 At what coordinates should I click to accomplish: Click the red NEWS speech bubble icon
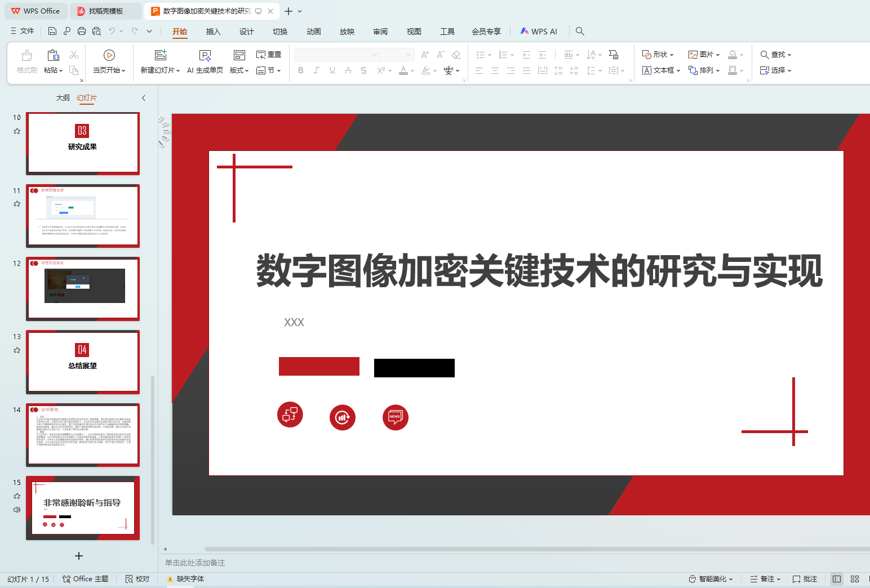(x=396, y=417)
